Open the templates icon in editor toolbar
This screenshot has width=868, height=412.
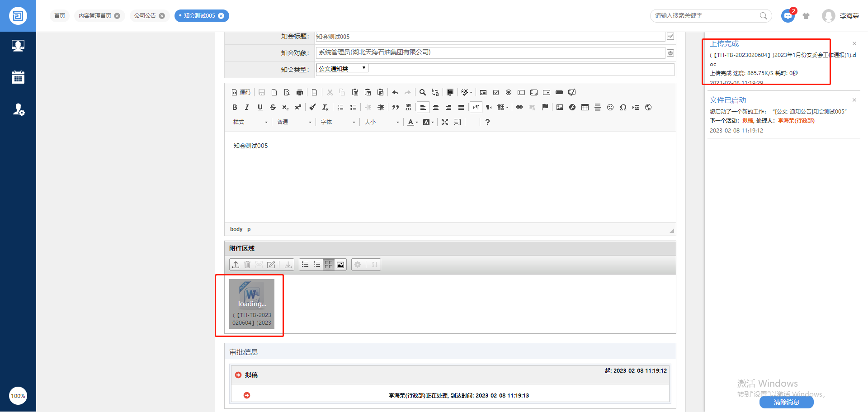tap(315, 92)
